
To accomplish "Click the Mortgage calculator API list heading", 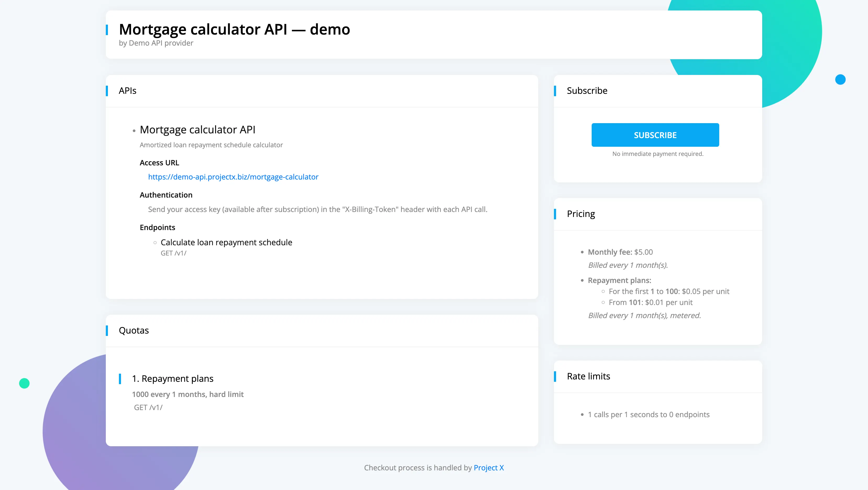I will pos(197,130).
